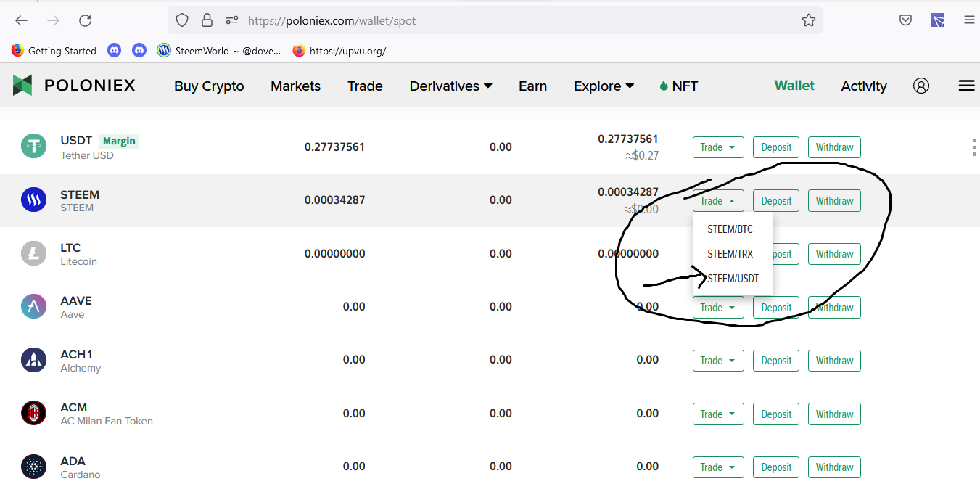Click the ≈$0.27 USDT value estimate

pos(641,155)
